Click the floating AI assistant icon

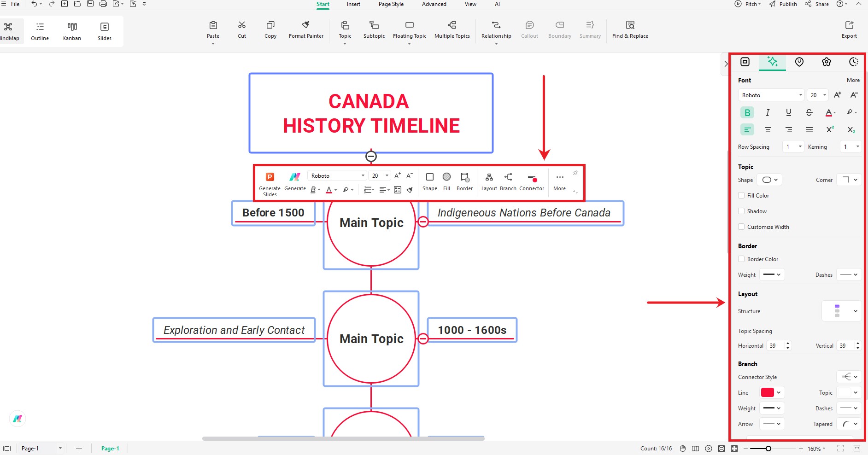[18, 419]
